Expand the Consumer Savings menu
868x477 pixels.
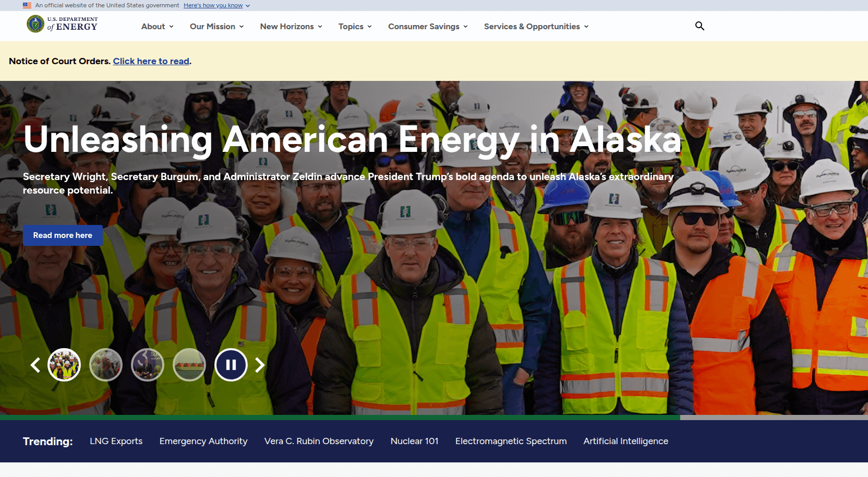[x=428, y=27]
